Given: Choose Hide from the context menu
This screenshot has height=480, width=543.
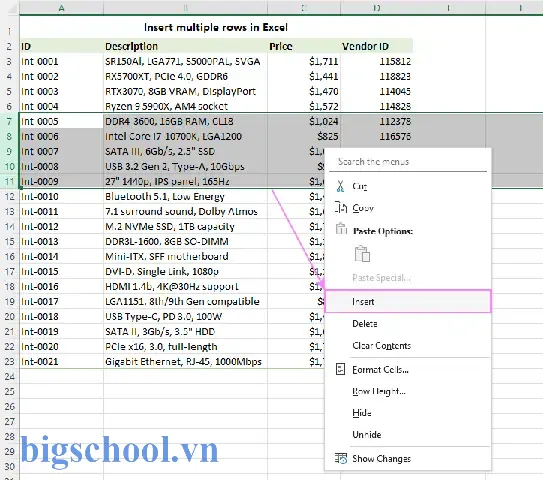Looking at the screenshot, I should point(408,413).
